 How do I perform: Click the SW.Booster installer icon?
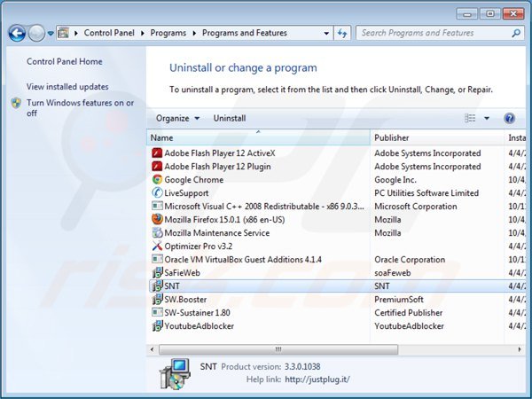click(x=157, y=300)
